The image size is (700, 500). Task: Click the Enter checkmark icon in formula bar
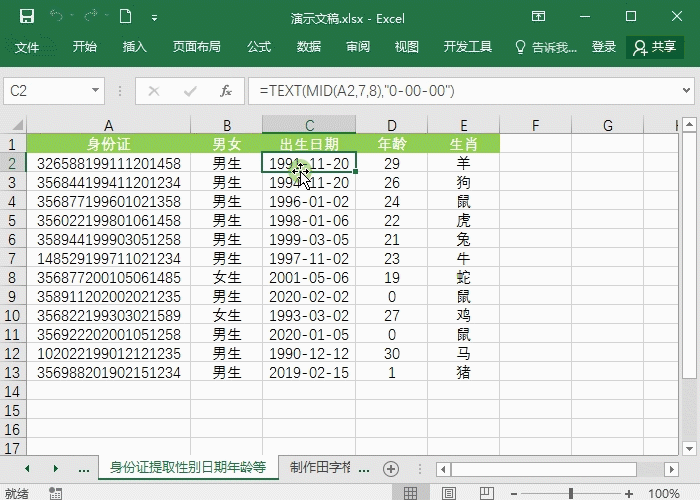pos(190,91)
